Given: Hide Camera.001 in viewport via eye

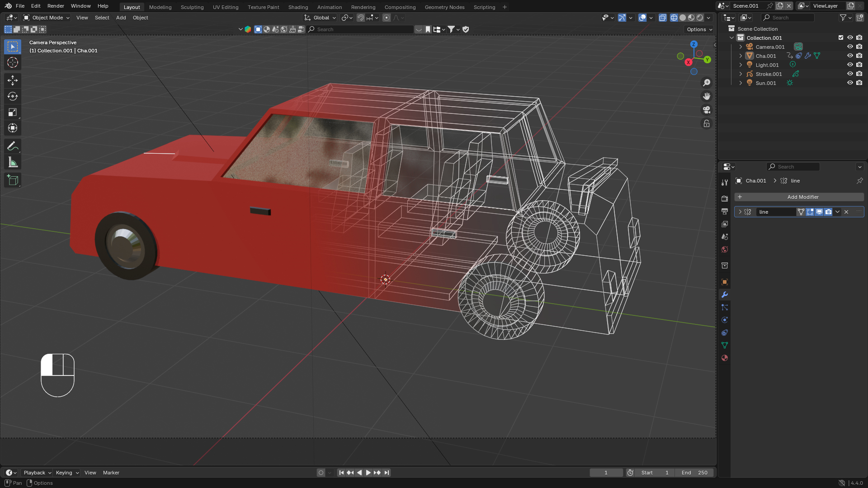Looking at the screenshot, I should click(x=850, y=47).
